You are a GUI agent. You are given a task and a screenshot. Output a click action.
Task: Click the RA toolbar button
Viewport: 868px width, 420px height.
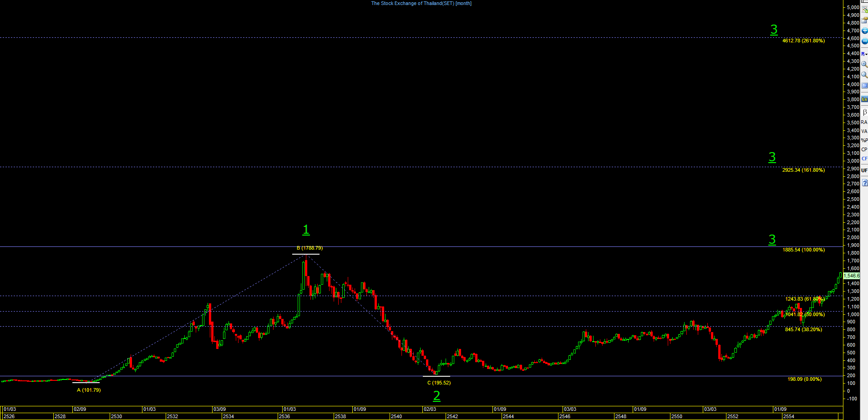click(864, 122)
